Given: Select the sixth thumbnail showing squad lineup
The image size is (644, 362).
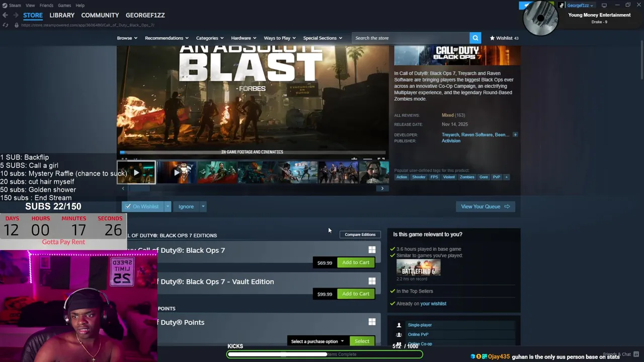Looking at the screenshot, I should click(338, 172).
